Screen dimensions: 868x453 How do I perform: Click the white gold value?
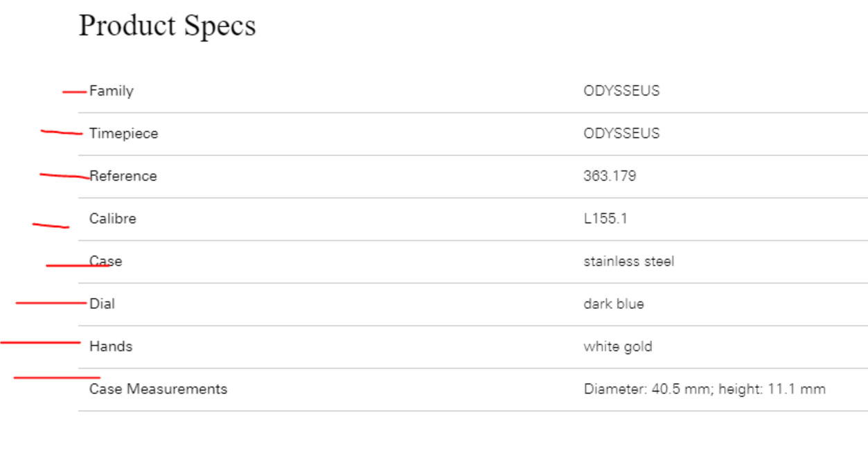click(x=618, y=346)
